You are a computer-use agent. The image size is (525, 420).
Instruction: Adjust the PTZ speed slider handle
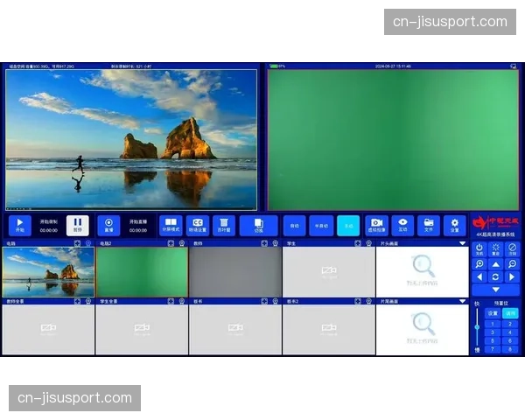click(478, 327)
